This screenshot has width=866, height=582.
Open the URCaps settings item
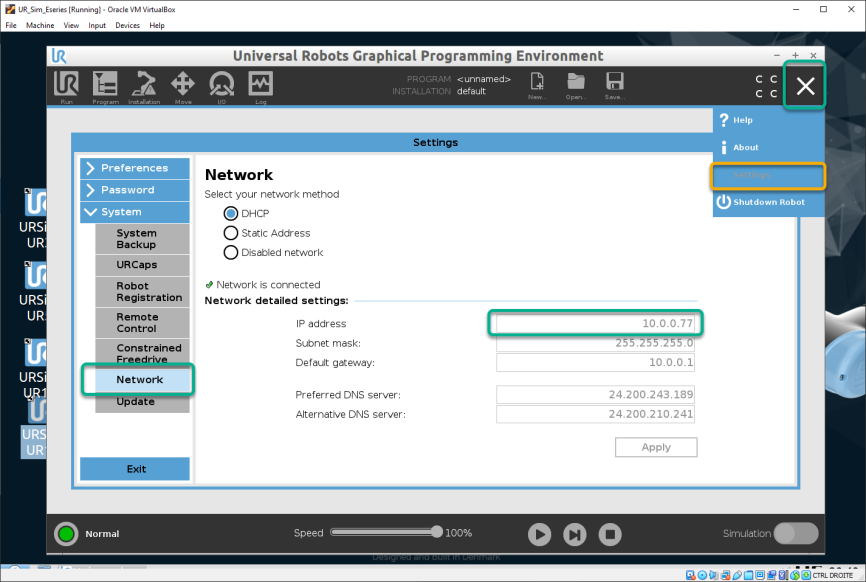tap(142, 265)
